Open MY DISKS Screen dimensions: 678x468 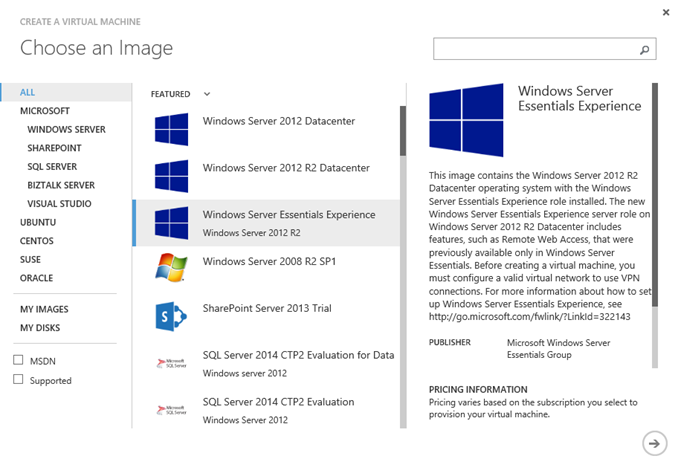tap(40, 328)
